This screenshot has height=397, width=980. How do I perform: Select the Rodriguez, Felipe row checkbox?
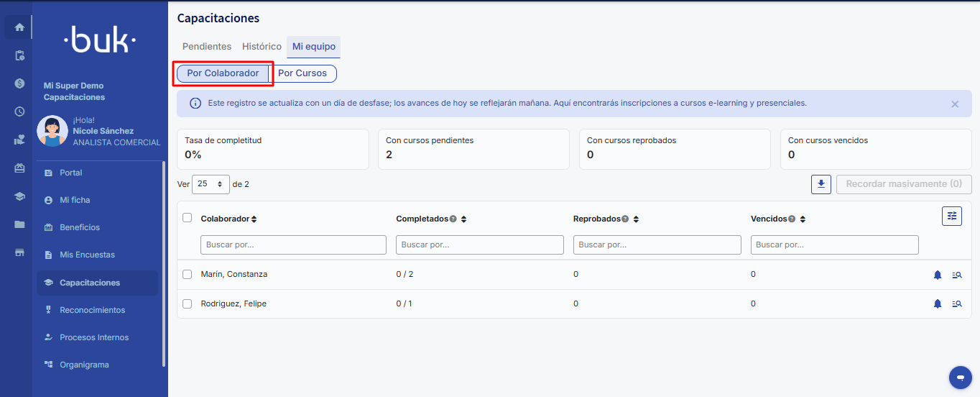click(188, 304)
